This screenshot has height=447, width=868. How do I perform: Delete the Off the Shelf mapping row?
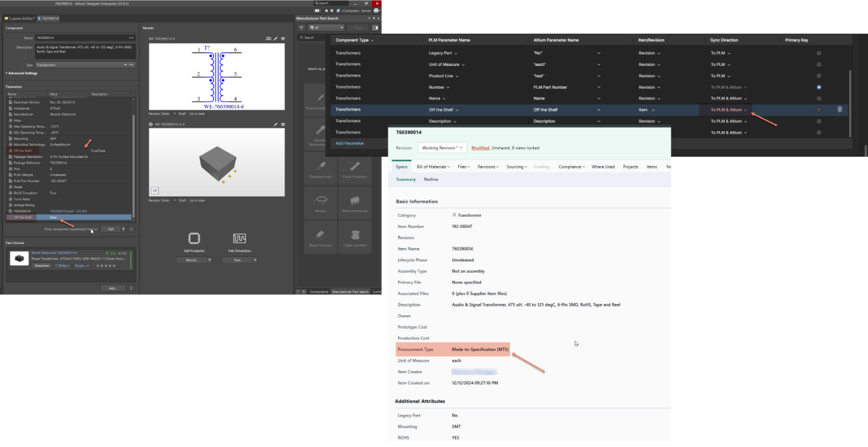(839, 110)
